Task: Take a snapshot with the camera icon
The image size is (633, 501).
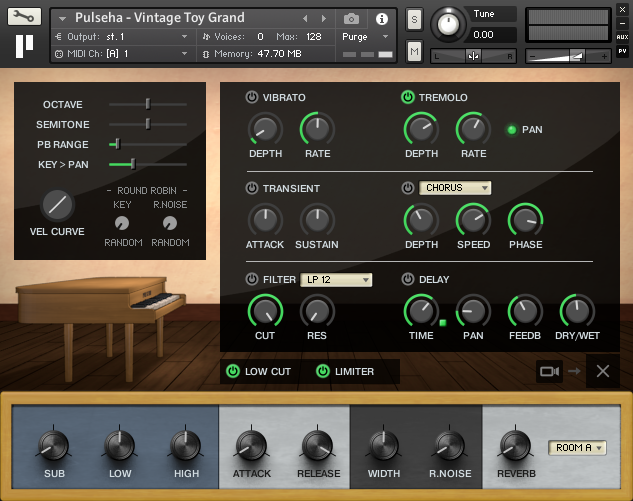Action: pyautogui.click(x=351, y=19)
